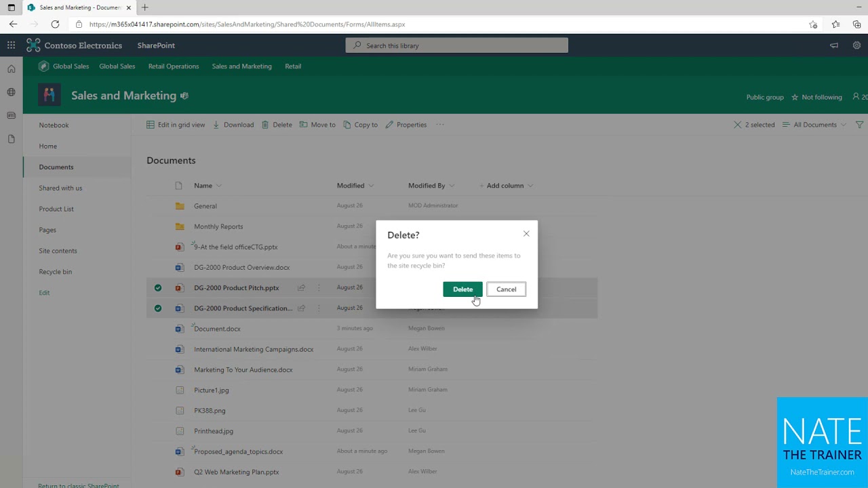868x488 pixels.
Task: Open 9-At the field officeCTG.pptx
Action: coord(236,247)
